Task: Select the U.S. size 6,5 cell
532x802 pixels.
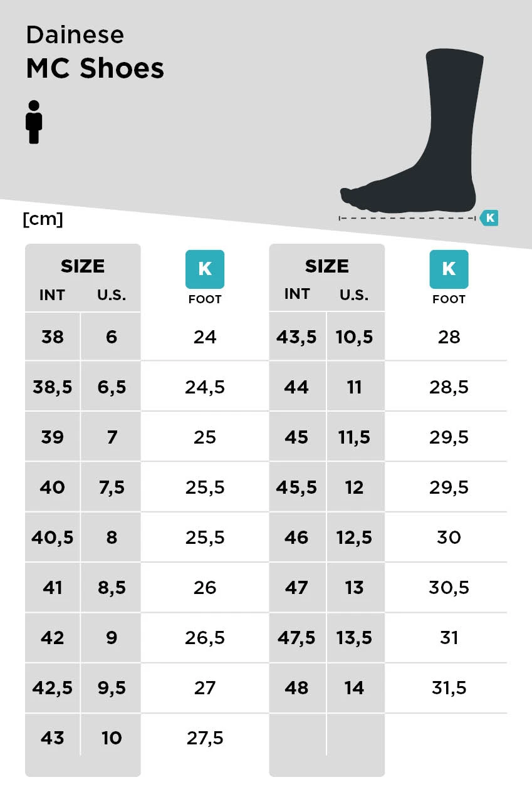Action: coord(112,387)
